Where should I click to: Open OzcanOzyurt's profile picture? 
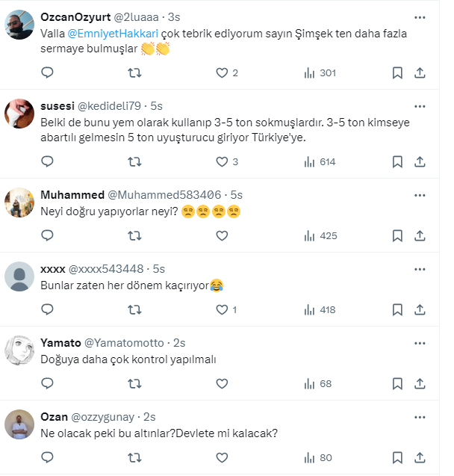19,26
